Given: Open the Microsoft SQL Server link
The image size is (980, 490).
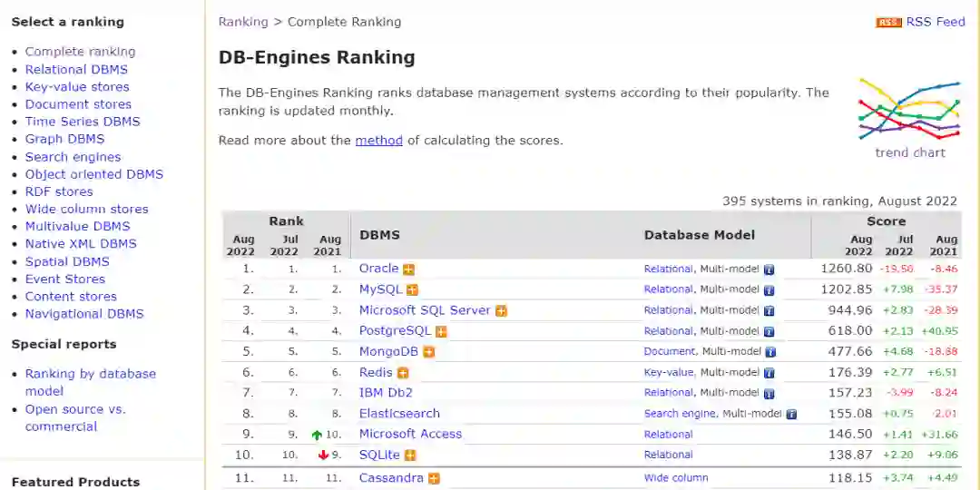Looking at the screenshot, I should tap(425, 310).
